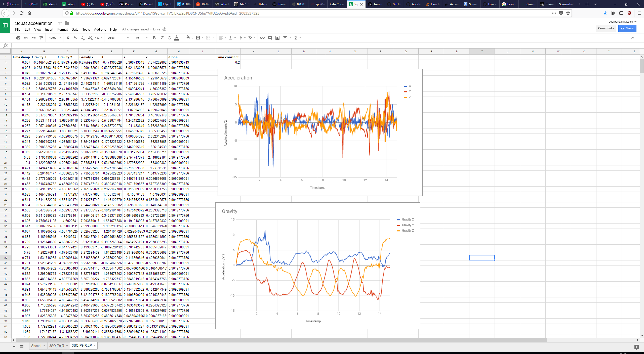Open the Comments button

pos(606,28)
